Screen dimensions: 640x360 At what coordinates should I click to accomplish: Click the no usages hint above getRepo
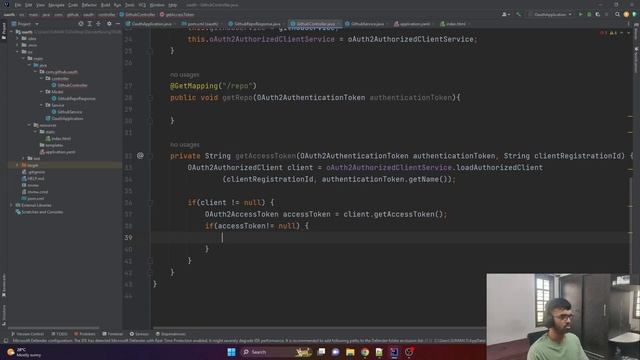point(184,75)
